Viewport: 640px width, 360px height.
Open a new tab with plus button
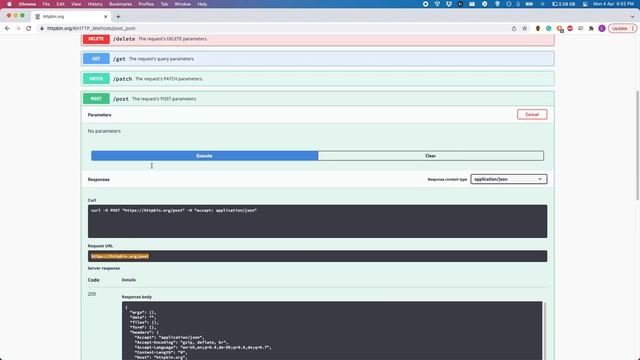coord(118,17)
